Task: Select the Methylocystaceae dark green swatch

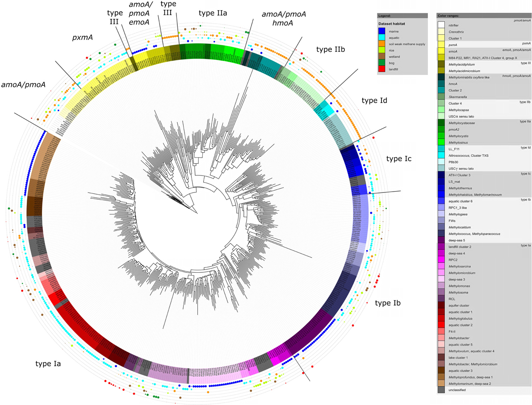Action: point(441,123)
